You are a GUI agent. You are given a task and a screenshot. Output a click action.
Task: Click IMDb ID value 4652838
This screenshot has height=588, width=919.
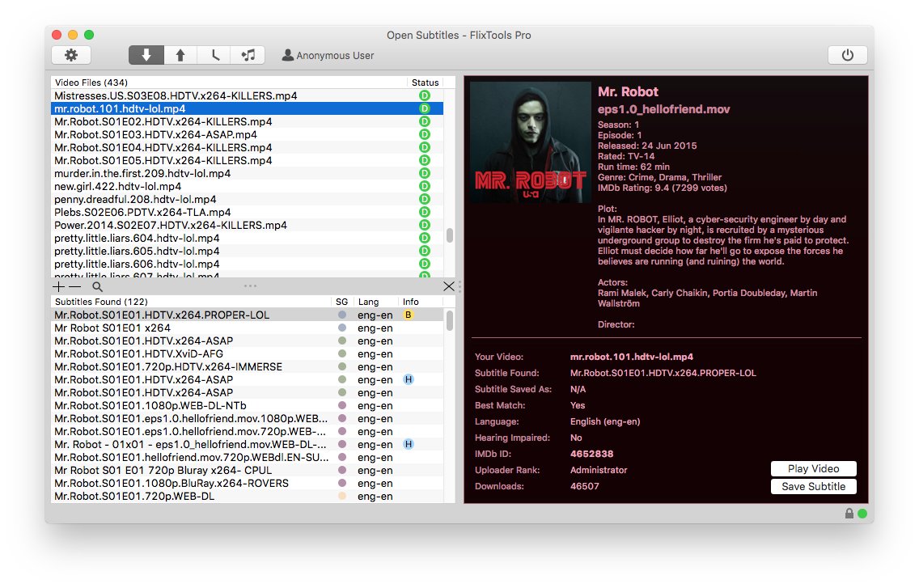[591, 454]
